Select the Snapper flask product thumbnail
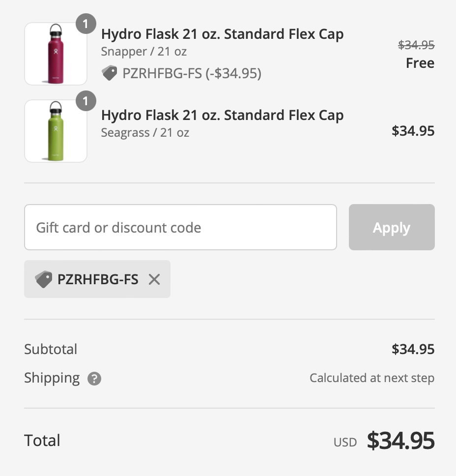 pos(55,53)
